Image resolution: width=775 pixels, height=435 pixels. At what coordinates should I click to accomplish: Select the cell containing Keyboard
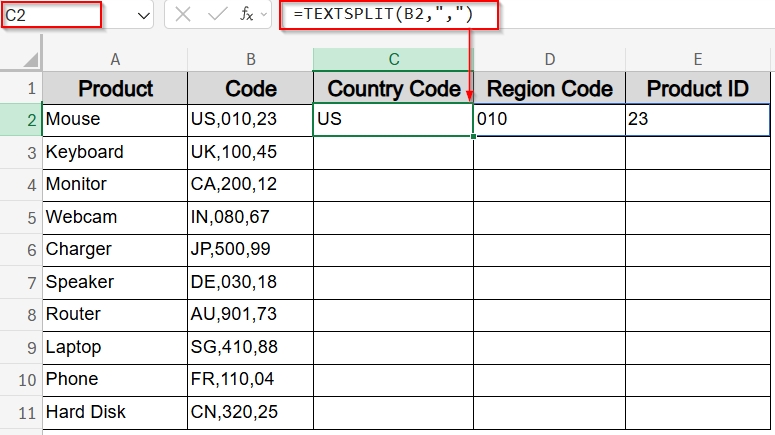pos(115,153)
